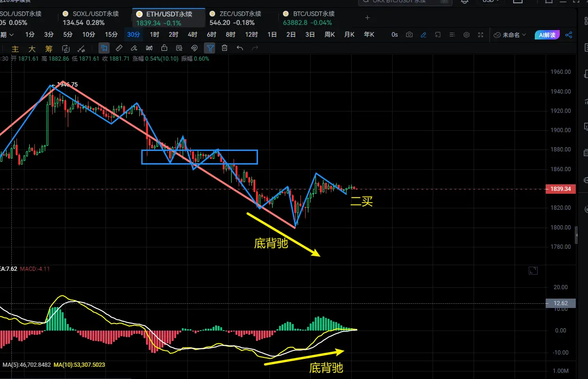Image resolution: width=588 pixels, height=379 pixels.
Task: Expand the period dropdown chevron
Action: 11,35
